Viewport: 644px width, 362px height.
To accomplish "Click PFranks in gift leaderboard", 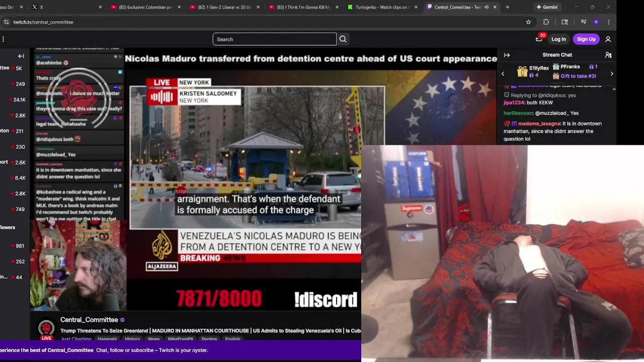I will 570,67.
